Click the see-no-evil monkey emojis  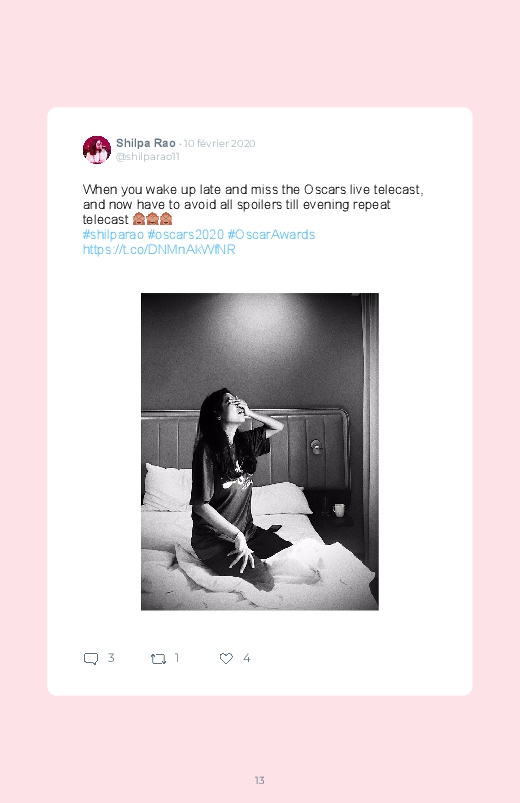click(152, 219)
